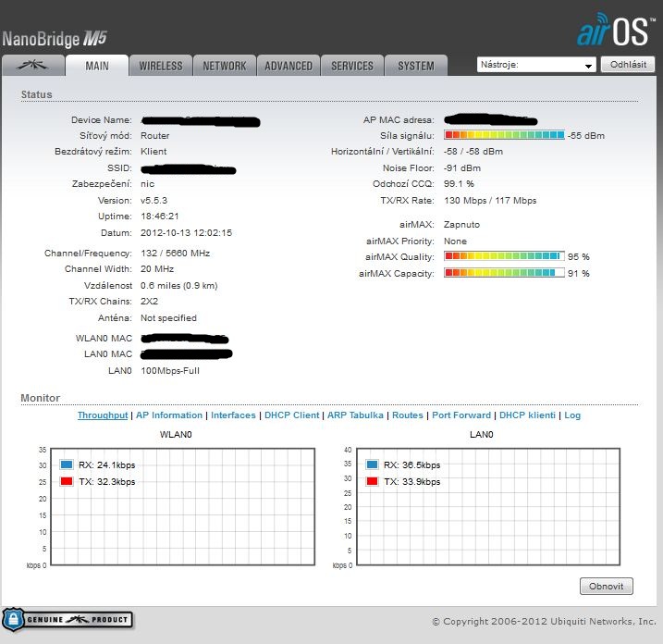663x644 pixels.
Task: Click the frequency value 132 / 5660 MHz
Action: click(175, 253)
